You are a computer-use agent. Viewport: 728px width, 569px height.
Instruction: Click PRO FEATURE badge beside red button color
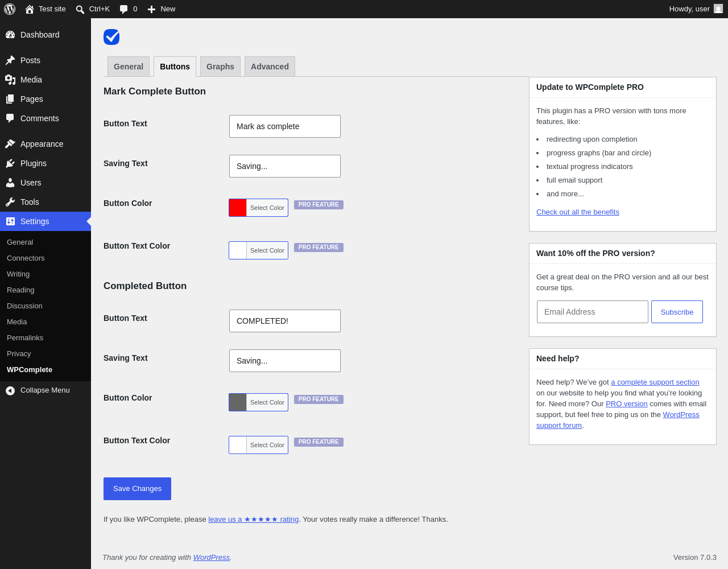pos(318,205)
